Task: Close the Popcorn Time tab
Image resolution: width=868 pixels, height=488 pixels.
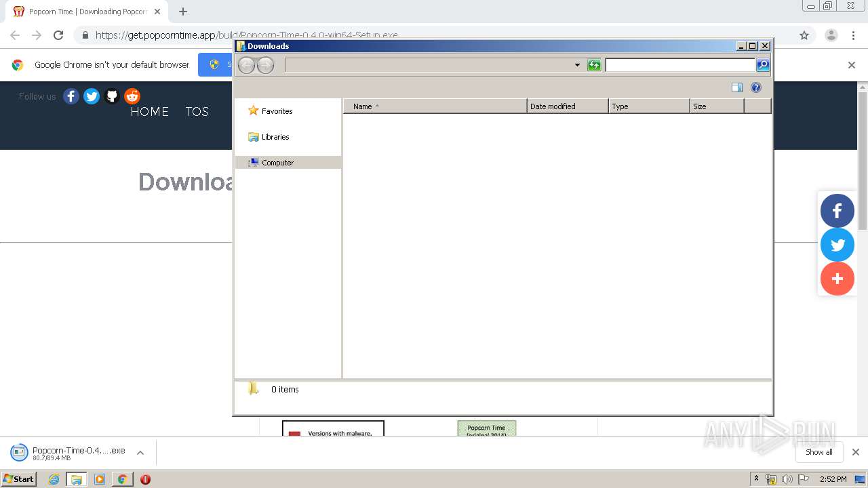Action: (157, 12)
